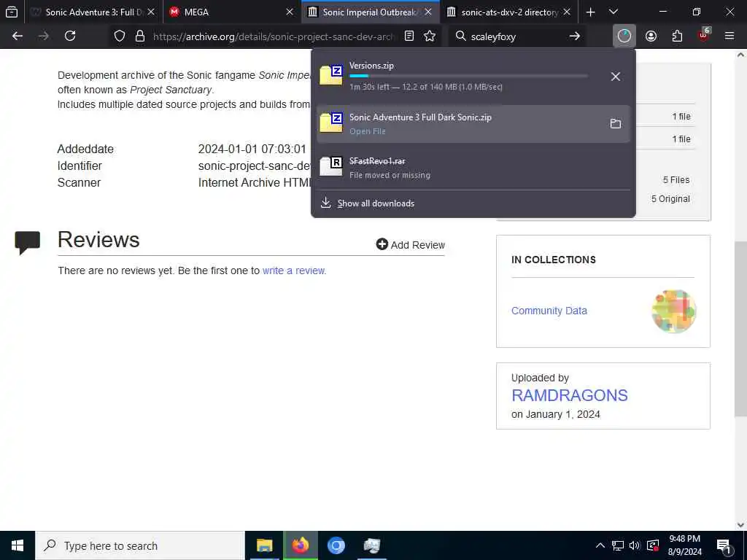Viewport: 747px width, 560px height.
Task: Open the Firefox account icon
Action: point(651,36)
